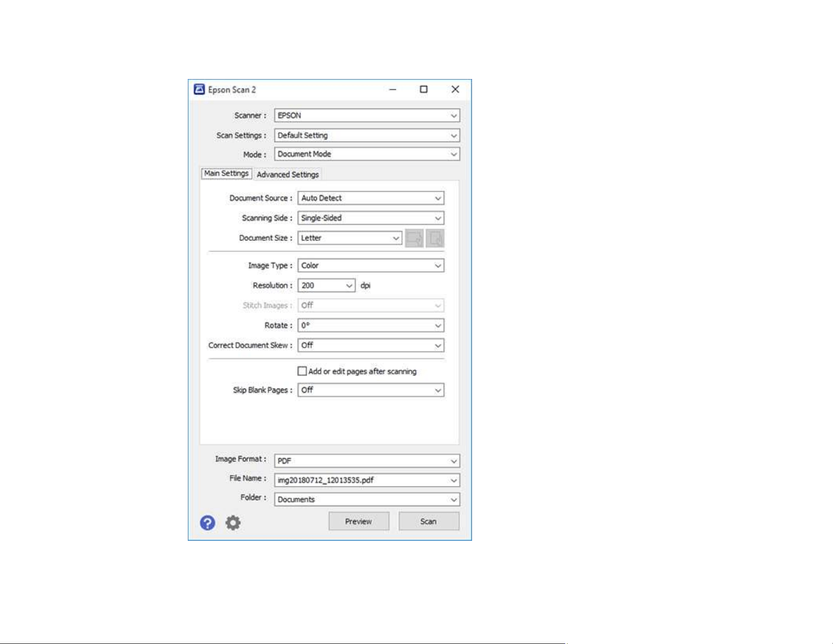Open the Scanning Side dropdown
833x644 pixels.
[x=371, y=218]
